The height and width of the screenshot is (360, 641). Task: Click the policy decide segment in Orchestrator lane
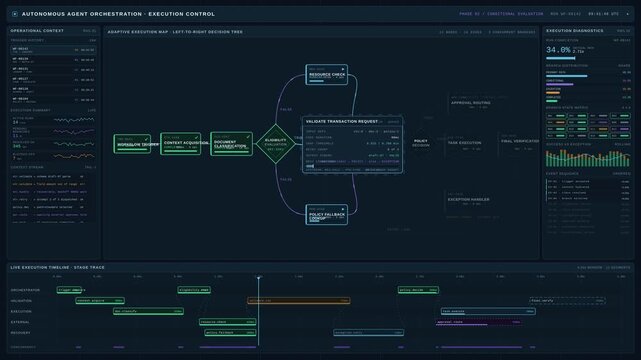[418, 290]
